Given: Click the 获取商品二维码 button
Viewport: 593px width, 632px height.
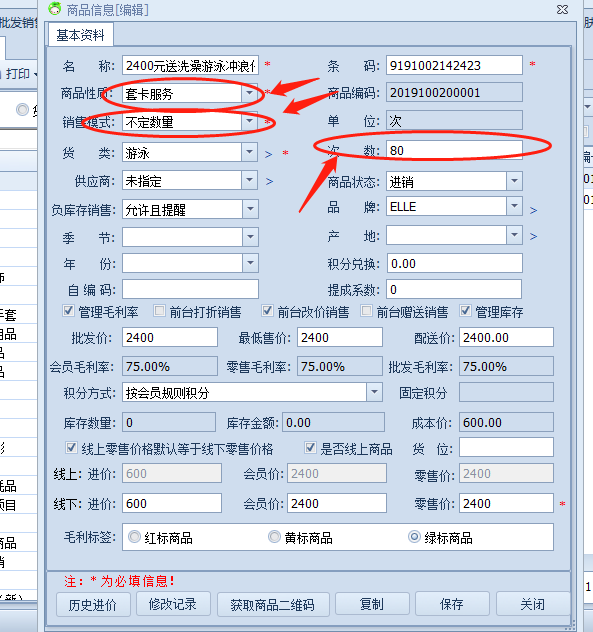Looking at the screenshot, I should 273,604.
